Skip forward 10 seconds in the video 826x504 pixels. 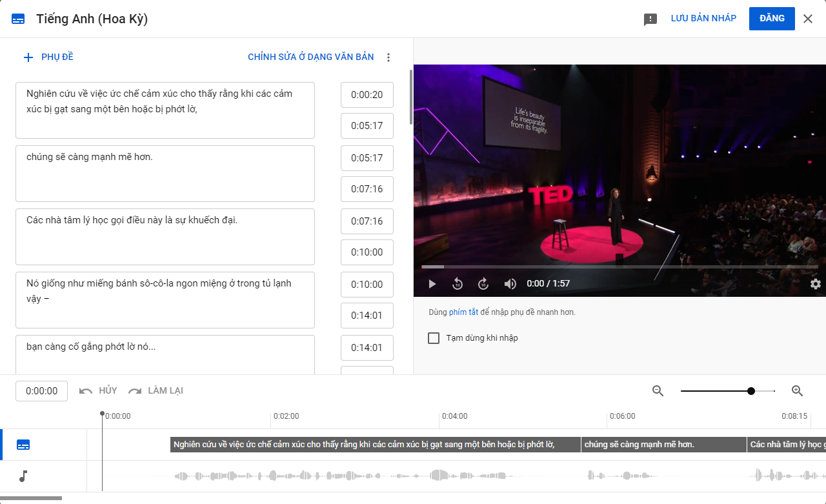[483, 284]
